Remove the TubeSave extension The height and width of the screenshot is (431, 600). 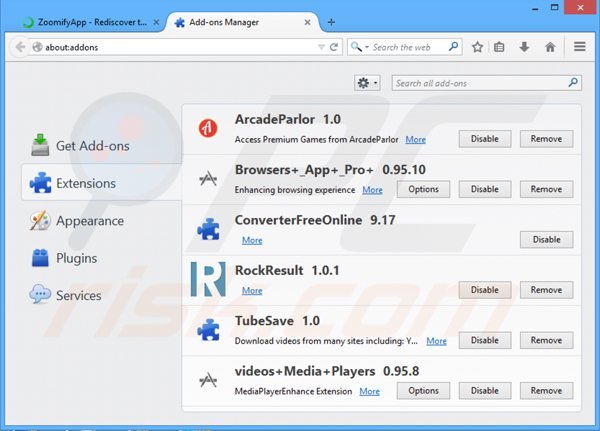(x=546, y=340)
